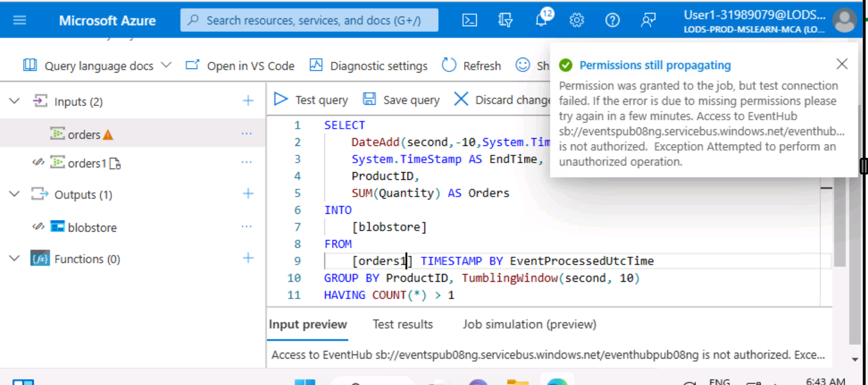This screenshot has width=868, height=385.
Task: Switch to the Test results tab
Action: point(403,324)
